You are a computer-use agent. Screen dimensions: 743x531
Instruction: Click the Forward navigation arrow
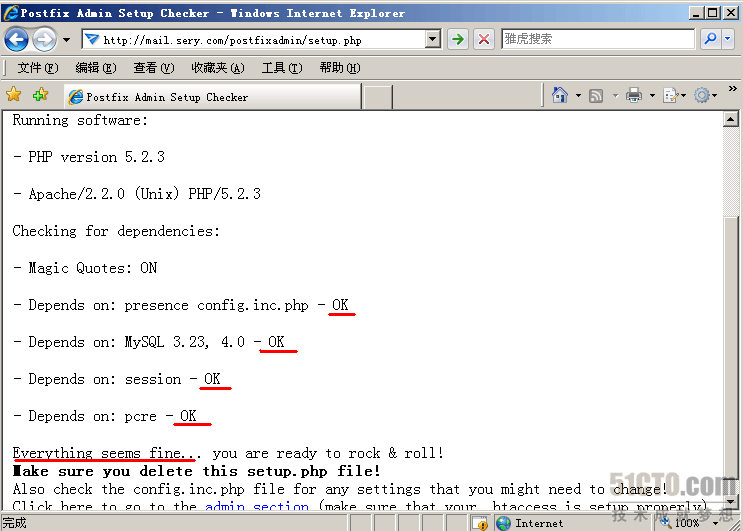(x=44, y=39)
